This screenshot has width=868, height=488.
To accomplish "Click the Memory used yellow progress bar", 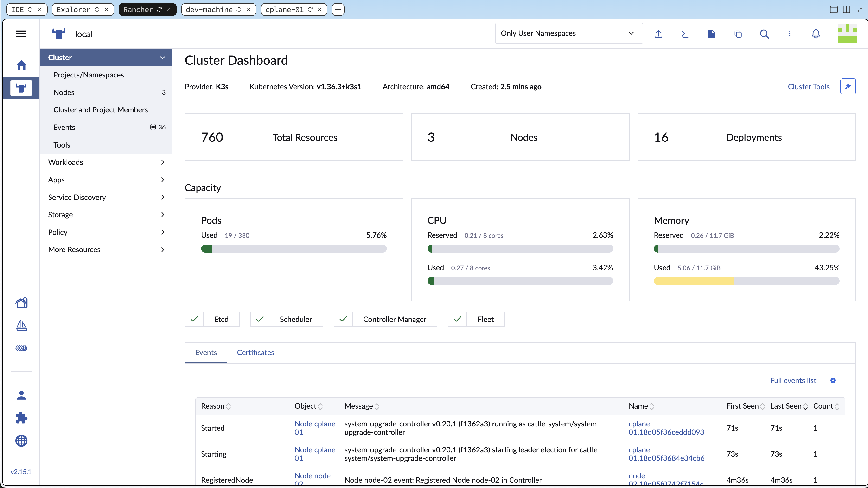I will [746, 281].
